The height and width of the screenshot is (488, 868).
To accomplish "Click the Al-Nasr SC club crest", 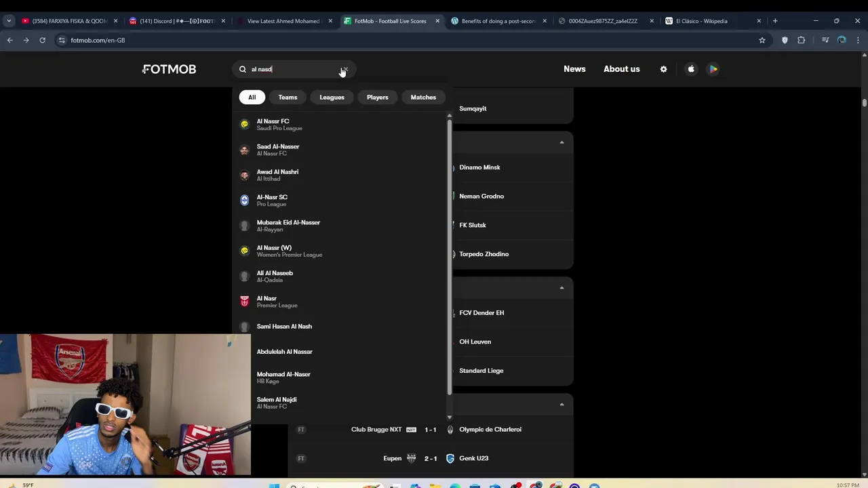I will [245, 200].
